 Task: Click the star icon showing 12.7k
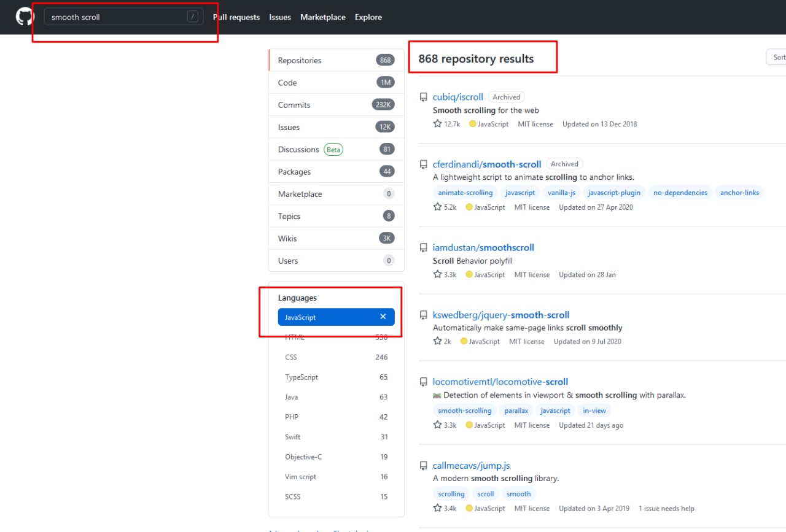coord(437,123)
